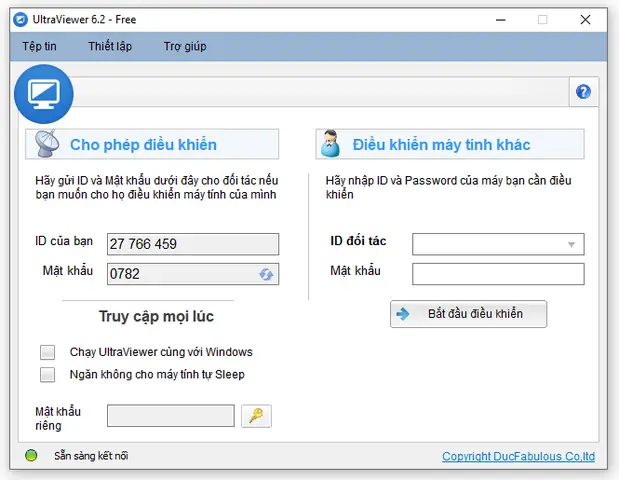This screenshot has width=619, height=480.
Task: Click the green connection status indicator
Action: pos(31,456)
